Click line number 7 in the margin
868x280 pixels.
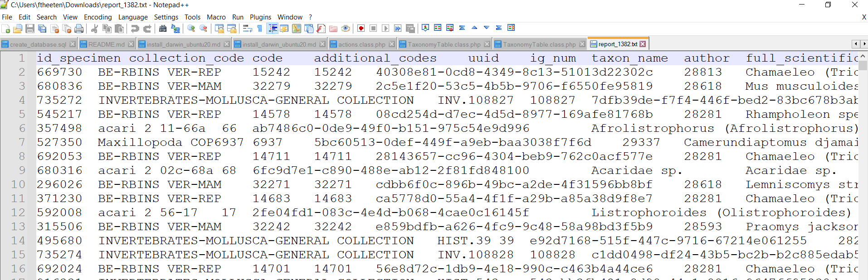click(x=22, y=142)
